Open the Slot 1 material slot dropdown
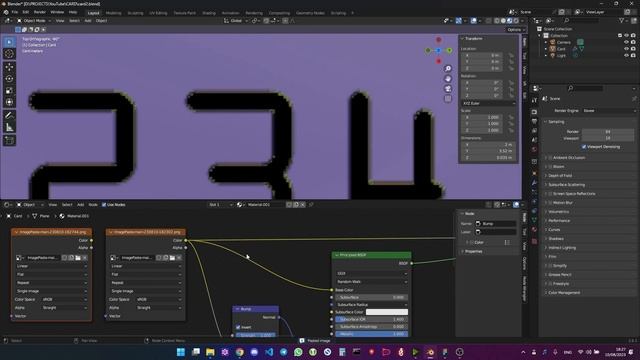The image size is (640, 360). coord(220,205)
